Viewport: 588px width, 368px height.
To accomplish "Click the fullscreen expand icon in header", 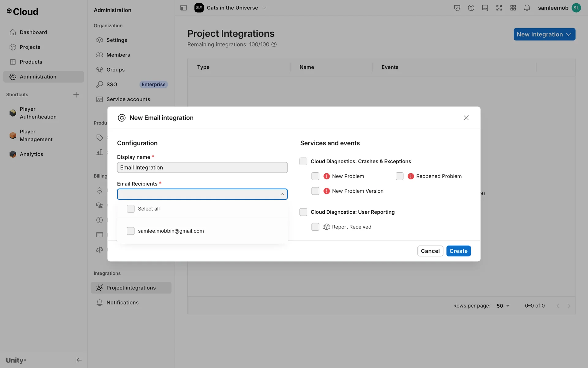I will coord(499,8).
